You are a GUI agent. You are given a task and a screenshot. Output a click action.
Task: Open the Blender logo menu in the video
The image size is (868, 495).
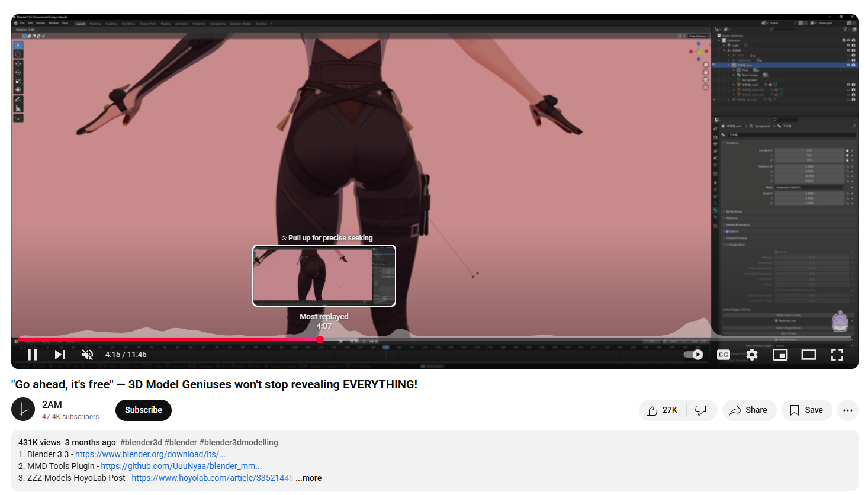16,24
